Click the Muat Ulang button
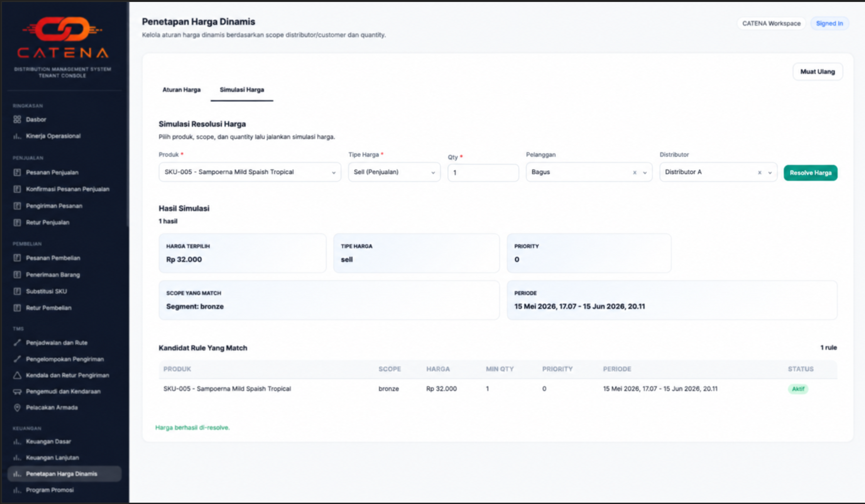Image resolution: width=865 pixels, height=504 pixels. click(818, 72)
